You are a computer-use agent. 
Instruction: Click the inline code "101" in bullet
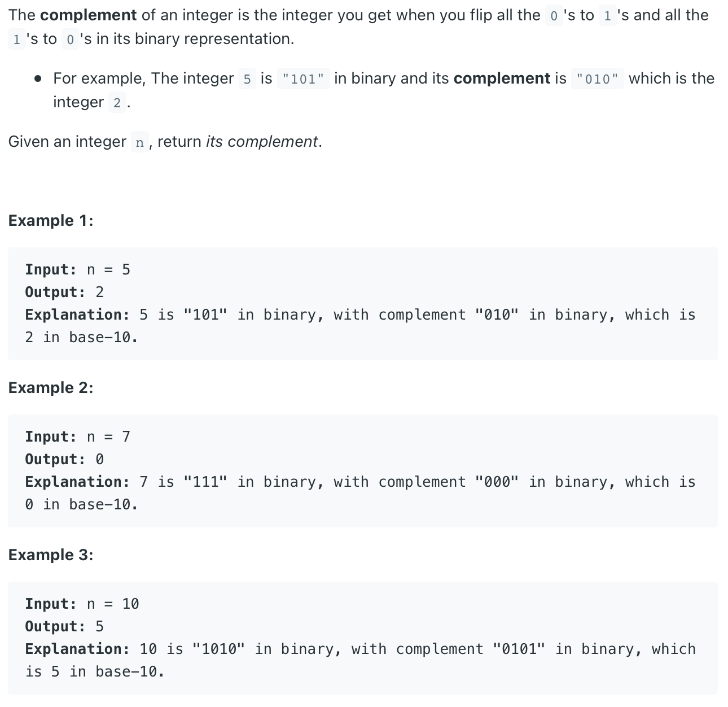pyautogui.click(x=303, y=78)
